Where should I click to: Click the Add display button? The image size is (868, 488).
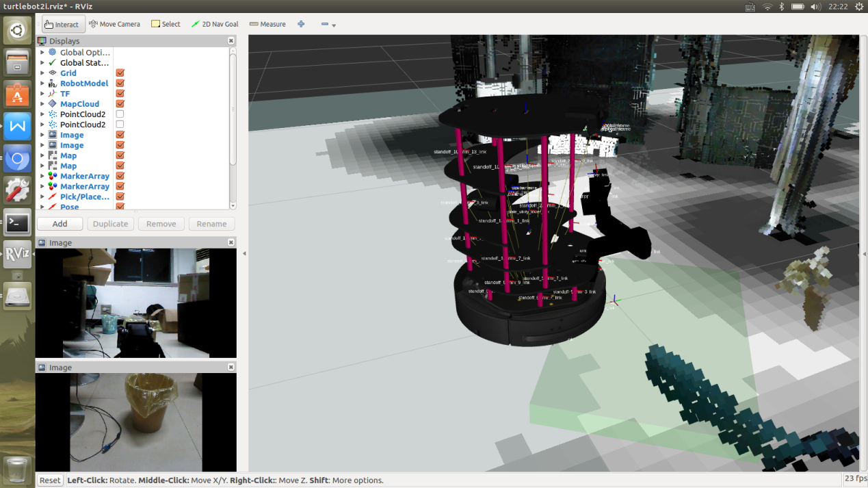click(x=60, y=224)
